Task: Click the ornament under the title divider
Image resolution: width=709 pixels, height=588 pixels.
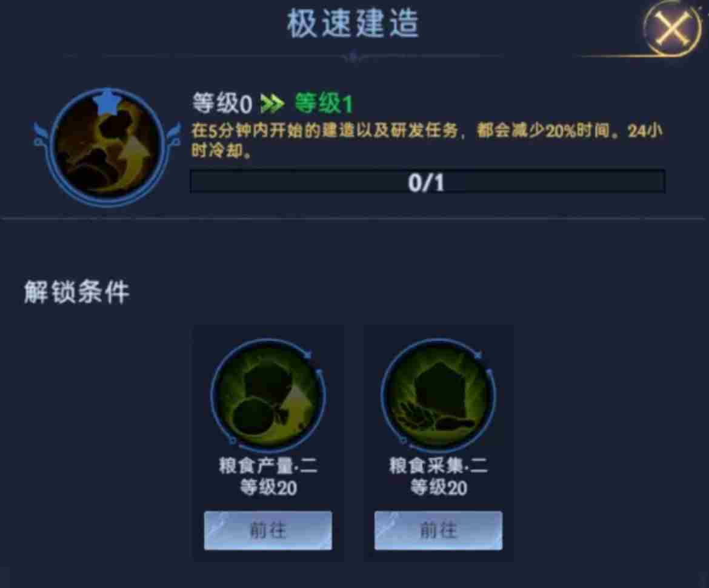Action: 354,57
